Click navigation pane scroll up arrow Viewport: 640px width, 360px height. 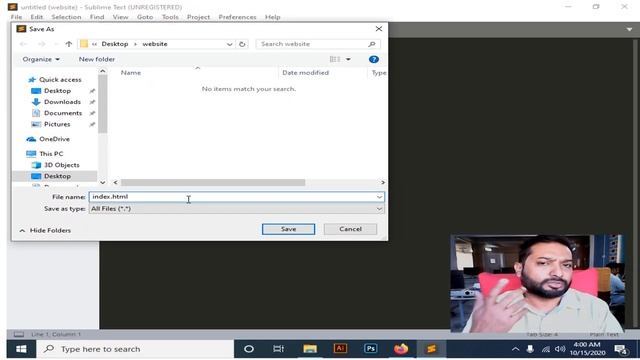(x=103, y=71)
